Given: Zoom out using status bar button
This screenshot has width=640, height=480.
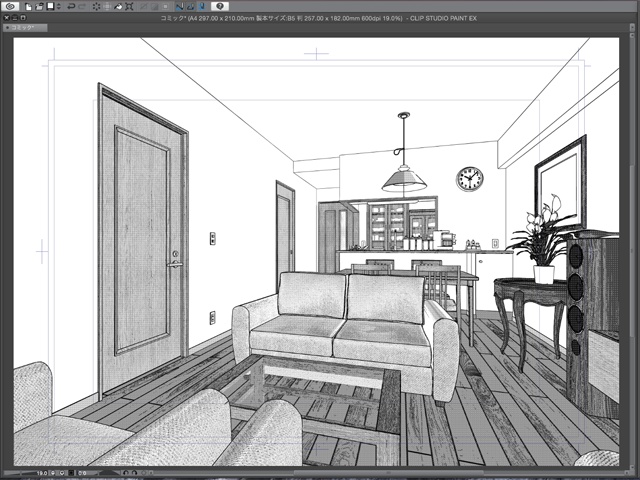Looking at the screenshot, I should coord(53,473).
